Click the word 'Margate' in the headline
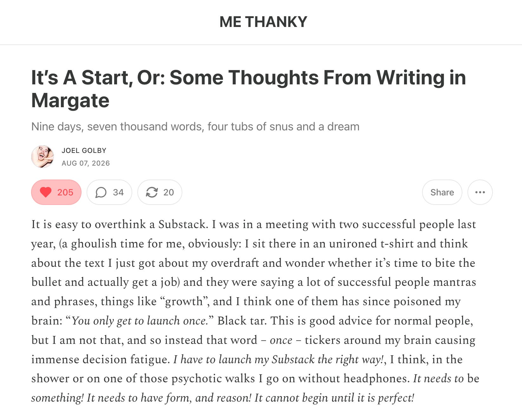 pyautogui.click(x=70, y=101)
